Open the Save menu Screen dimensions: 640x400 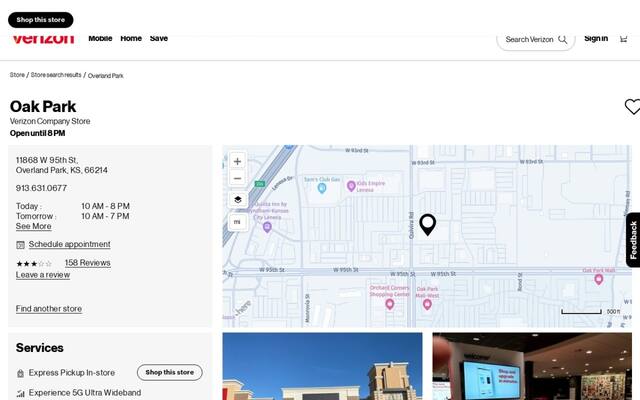point(159,38)
